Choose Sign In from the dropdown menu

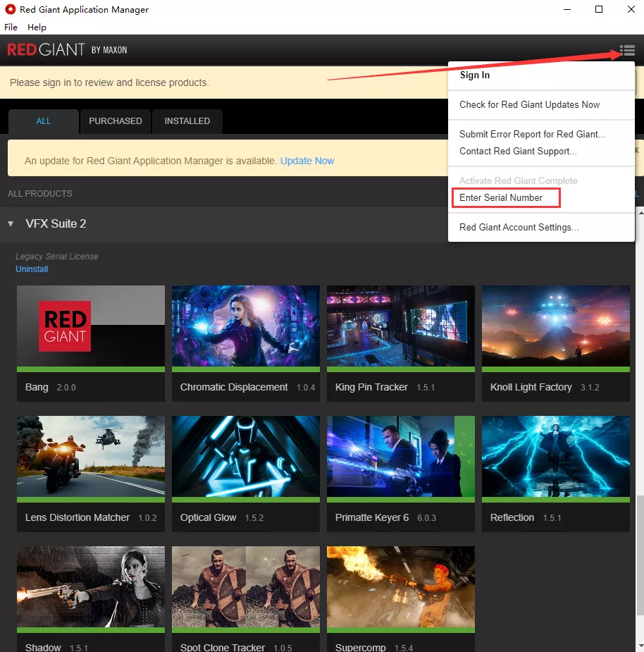tap(474, 75)
